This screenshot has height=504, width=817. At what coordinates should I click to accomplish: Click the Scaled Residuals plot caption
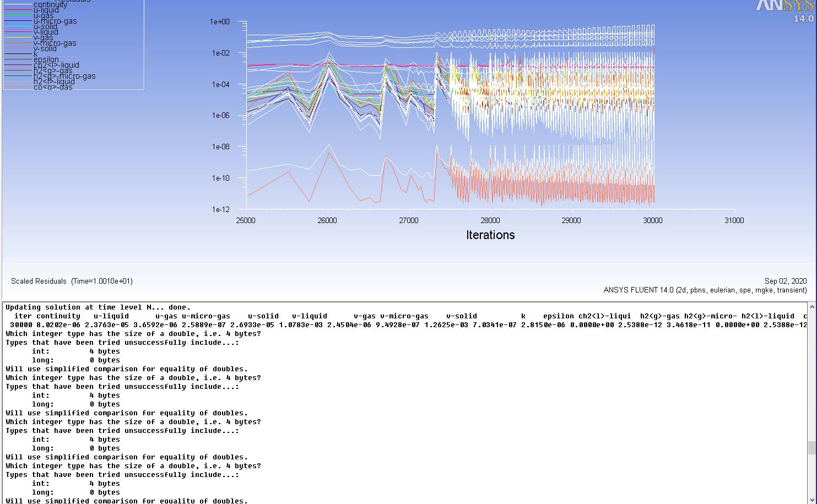click(72, 281)
